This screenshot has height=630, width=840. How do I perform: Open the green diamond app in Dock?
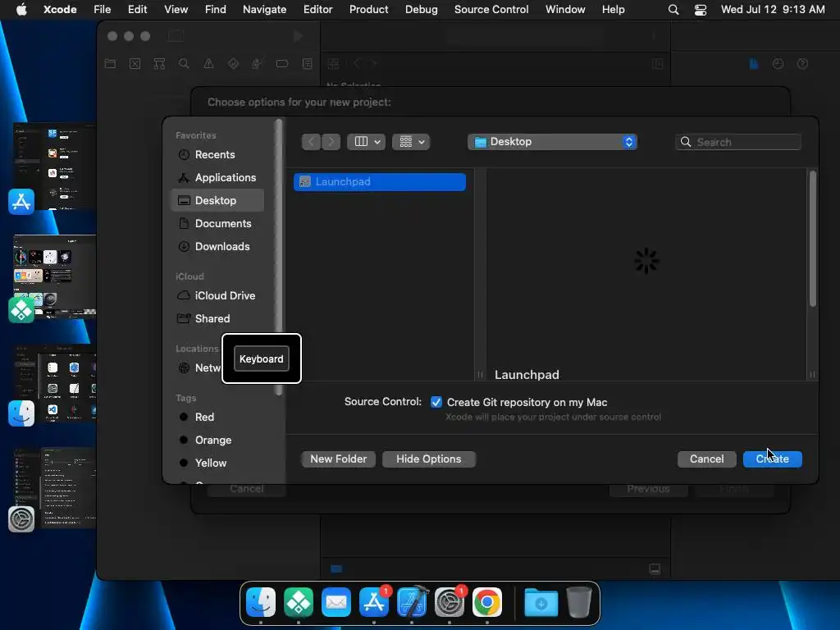299,602
